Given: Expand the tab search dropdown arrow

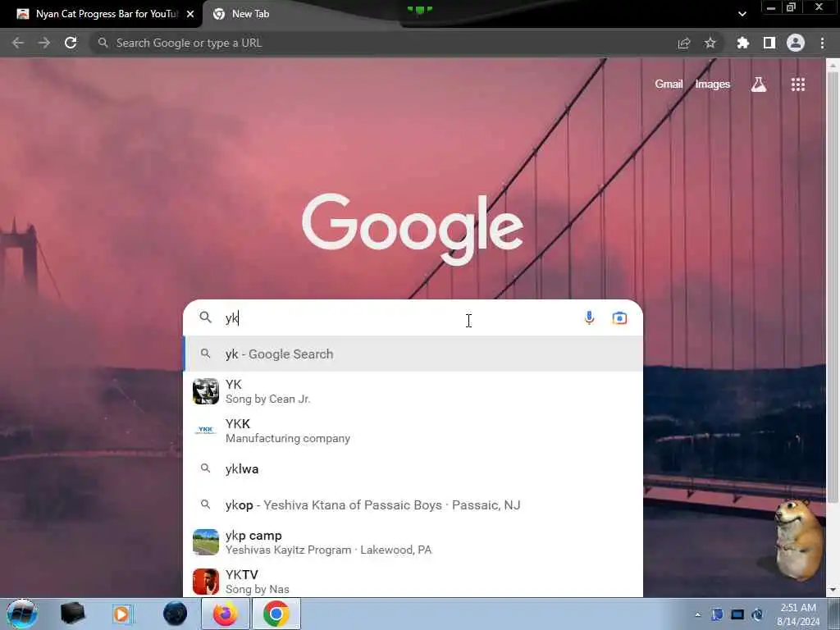Looking at the screenshot, I should [x=742, y=14].
